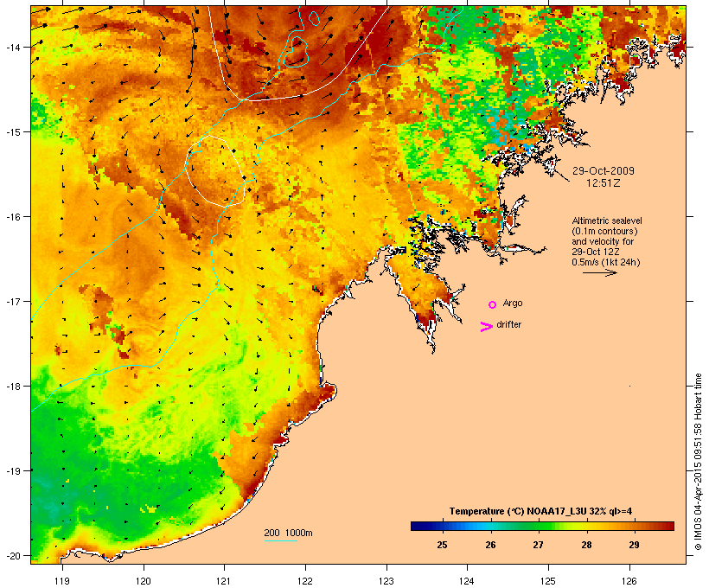The width and height of the screenshot is (709, 588).
Task: Click the latitude axis label '-14'
Action: click(13, 48)
